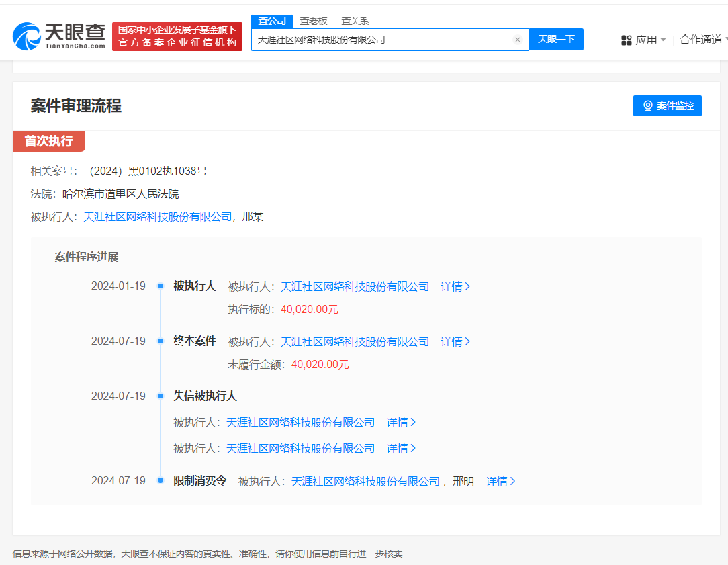Click company link in the 终本案件 row
728x565 pixels.
tap(354, 341)
